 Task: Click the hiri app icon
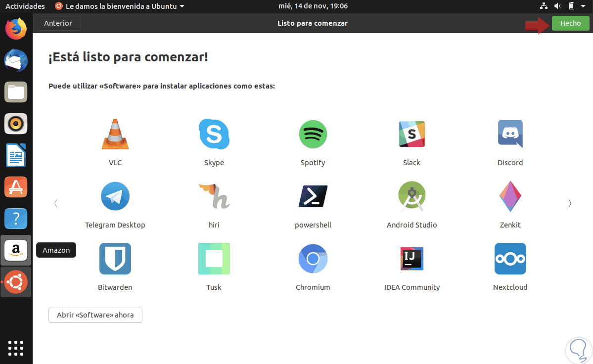pos(214,196)
